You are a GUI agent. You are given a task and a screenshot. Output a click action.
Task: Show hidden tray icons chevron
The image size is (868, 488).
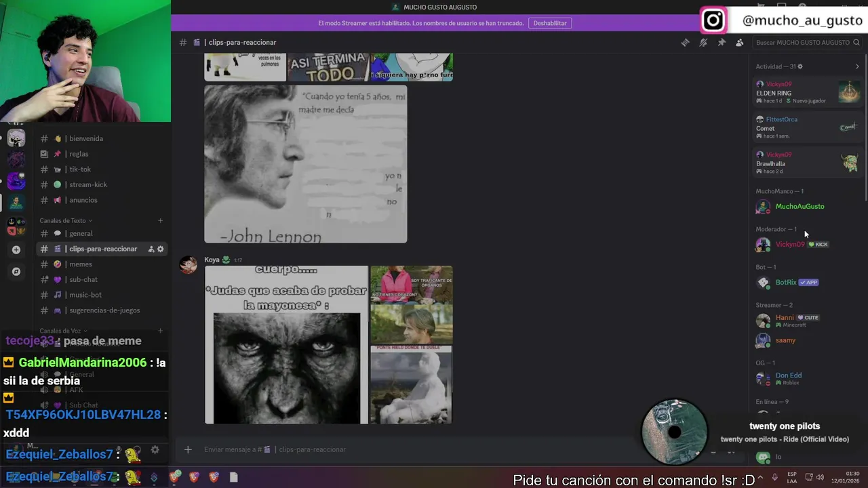[760, 477]
